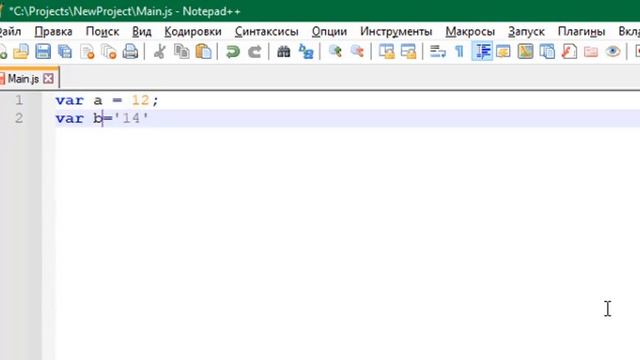640x360 pixels.
Task: Print the document with the printer icon
Action: pos(131,52)
